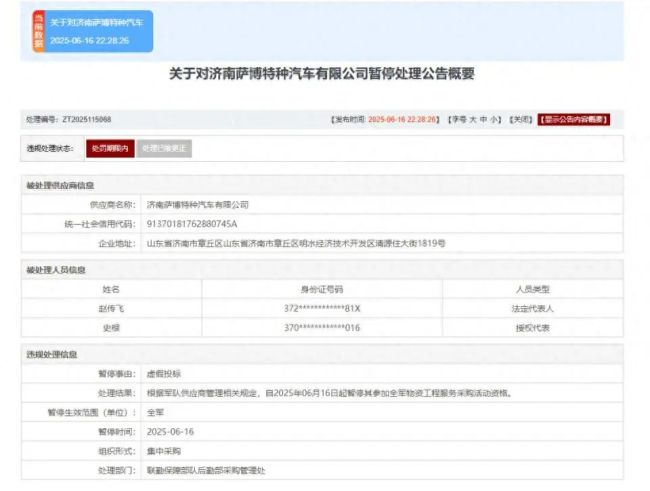Viewport: 650px width, 491px height.
Task: Set font size to 大
Action: point(473,119)
